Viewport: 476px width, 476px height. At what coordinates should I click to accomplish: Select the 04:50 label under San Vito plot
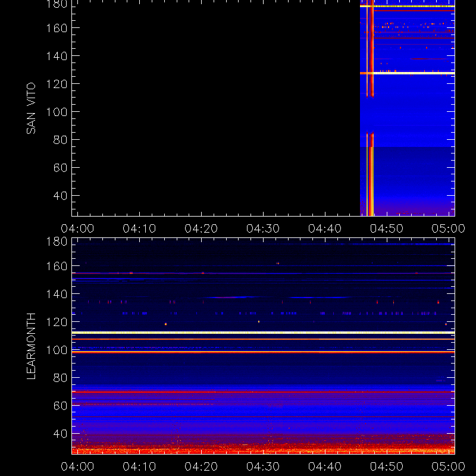[387, 228]
